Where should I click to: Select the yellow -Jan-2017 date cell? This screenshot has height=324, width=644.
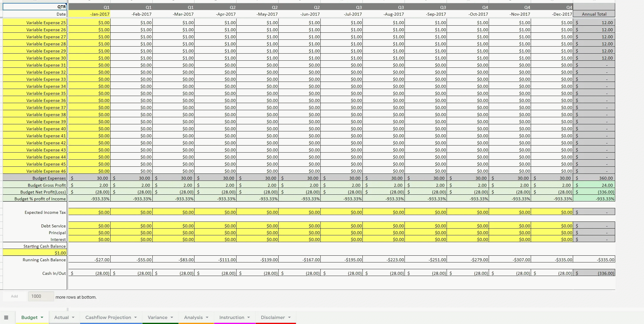[89, 14]
